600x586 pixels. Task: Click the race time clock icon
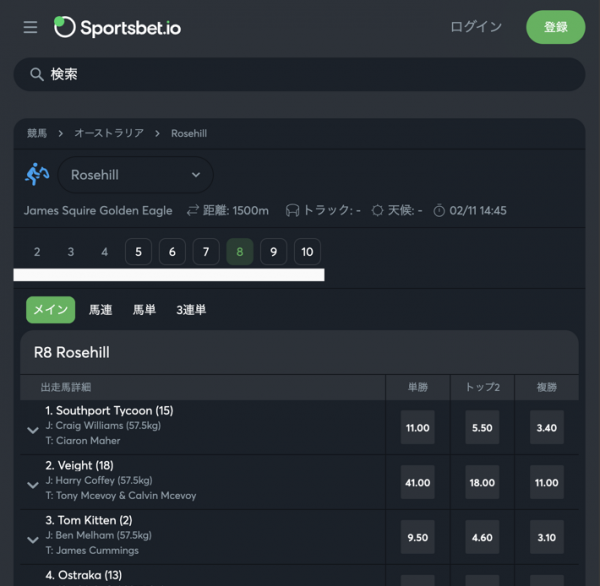439,211
